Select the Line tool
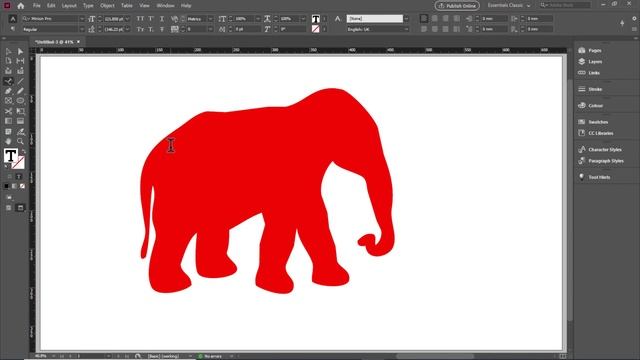640x360 pixels. coord(20,81)
